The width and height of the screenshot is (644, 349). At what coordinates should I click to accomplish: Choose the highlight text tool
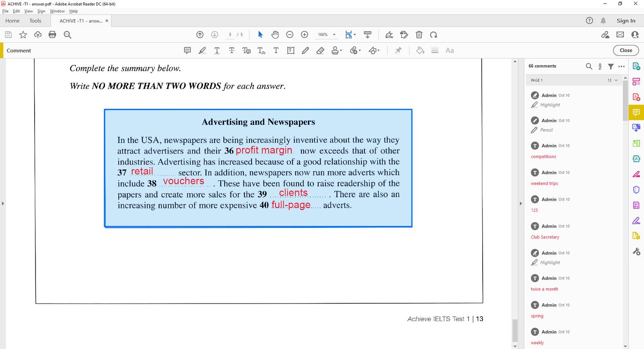[202, 50]
